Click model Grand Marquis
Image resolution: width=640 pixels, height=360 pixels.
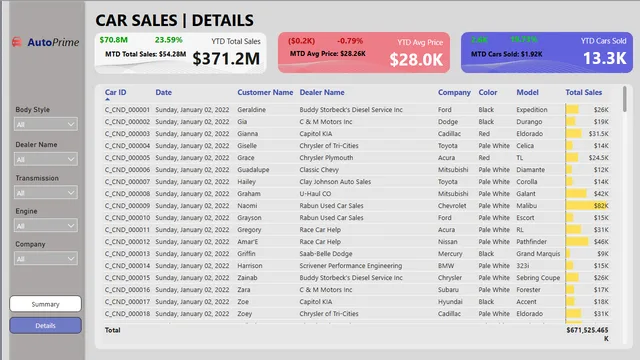pos(538,253)
